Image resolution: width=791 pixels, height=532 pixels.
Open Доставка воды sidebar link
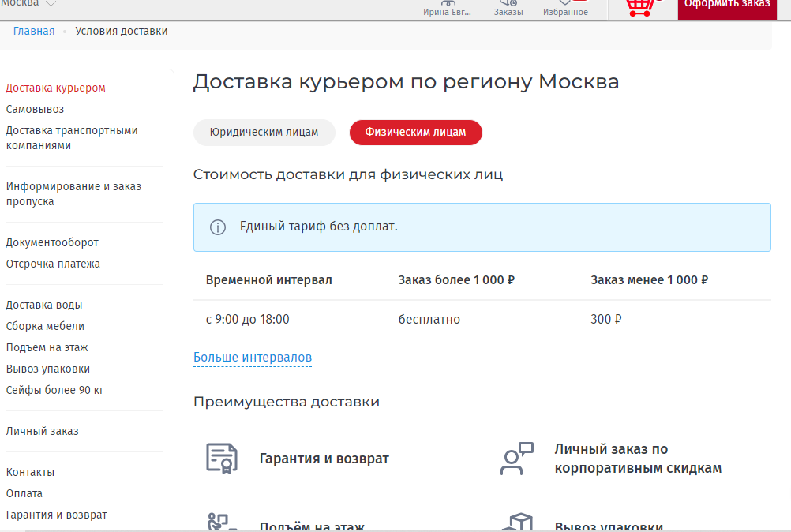click(44, 305)
